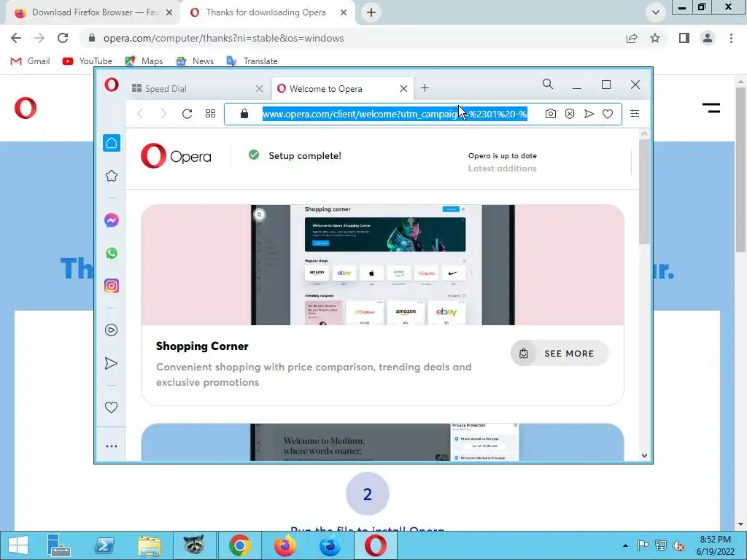Close the Welcome to Opera tab
The width and height of the screenshot is (747, 560).
pyautogui.click(x=403, y=88)
